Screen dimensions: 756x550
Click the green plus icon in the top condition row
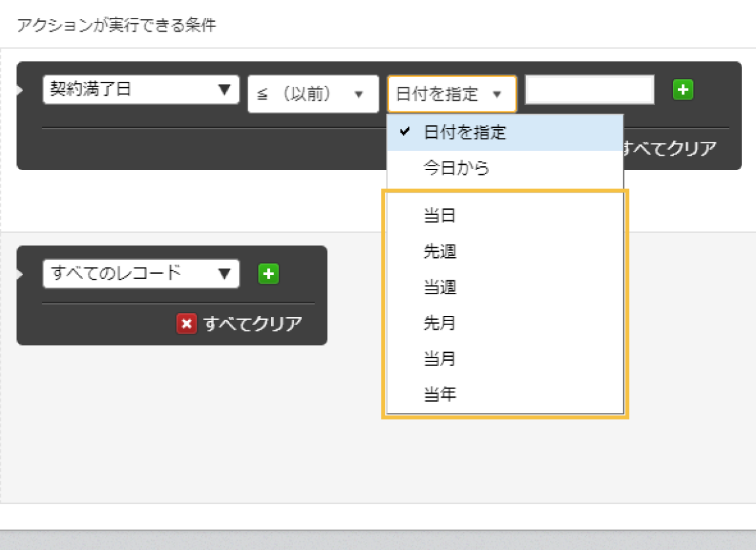coord(683,89)
